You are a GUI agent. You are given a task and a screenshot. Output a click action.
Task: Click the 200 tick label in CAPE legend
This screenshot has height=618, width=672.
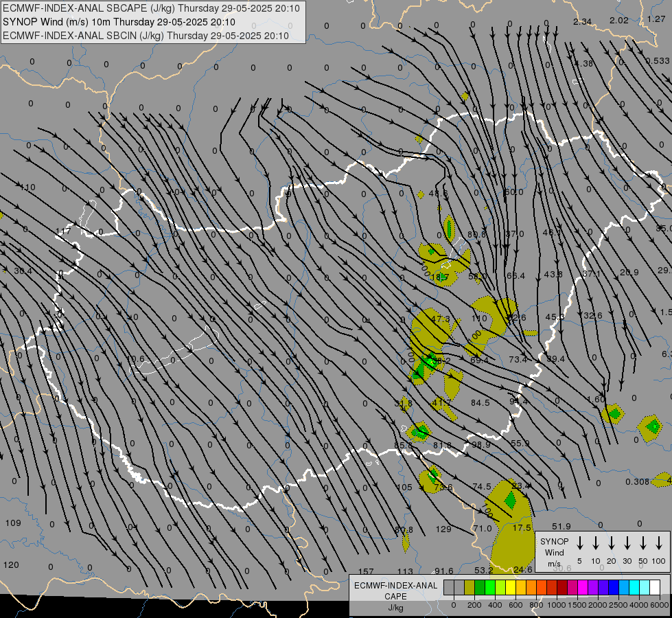[x=474, y=605]
